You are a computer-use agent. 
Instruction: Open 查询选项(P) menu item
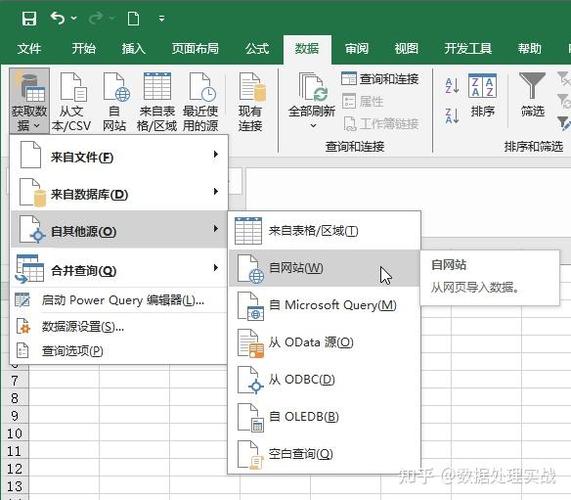pos(119,351)
